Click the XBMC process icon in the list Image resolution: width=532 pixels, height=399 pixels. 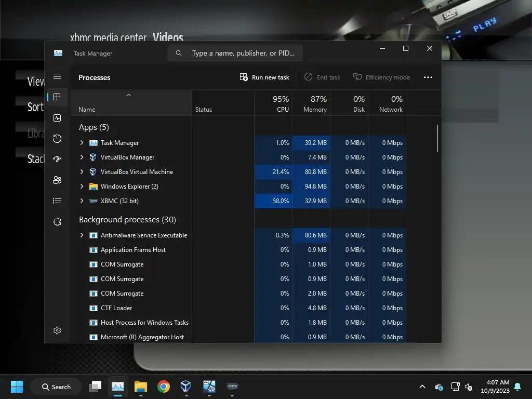(x=94, y=201)
